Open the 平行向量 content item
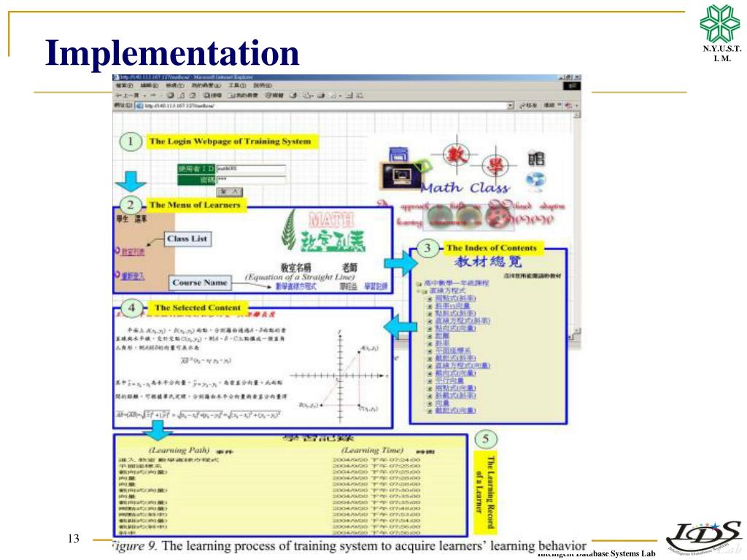Image resolution: width=747 pixels, height=560 pixels. click(449, 380)
